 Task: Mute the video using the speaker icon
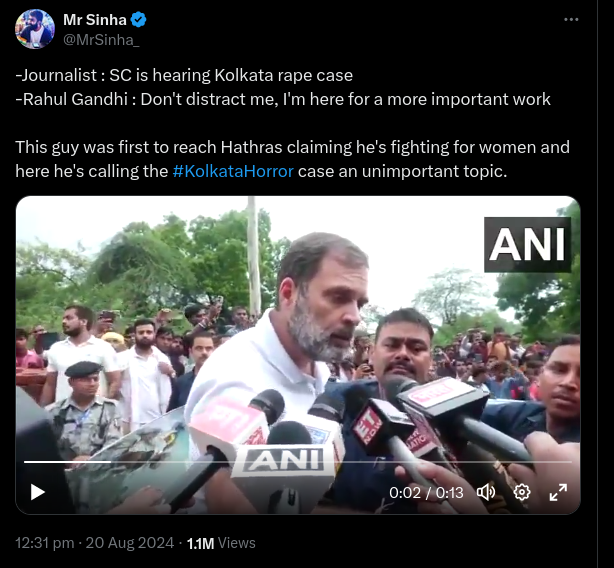coord(486,492)
